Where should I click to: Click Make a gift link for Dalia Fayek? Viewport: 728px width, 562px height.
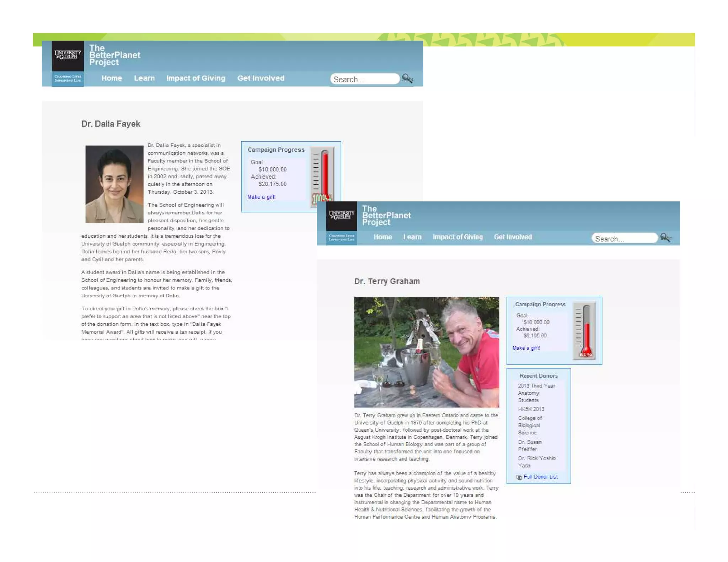(x=261, y=197)
